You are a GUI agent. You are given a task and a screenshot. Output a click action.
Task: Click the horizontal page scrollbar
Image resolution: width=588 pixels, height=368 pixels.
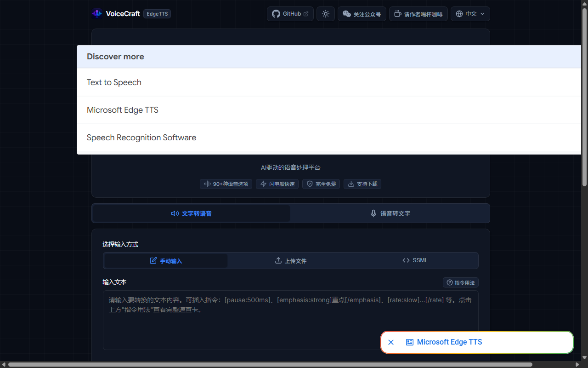tap(270, 365)
